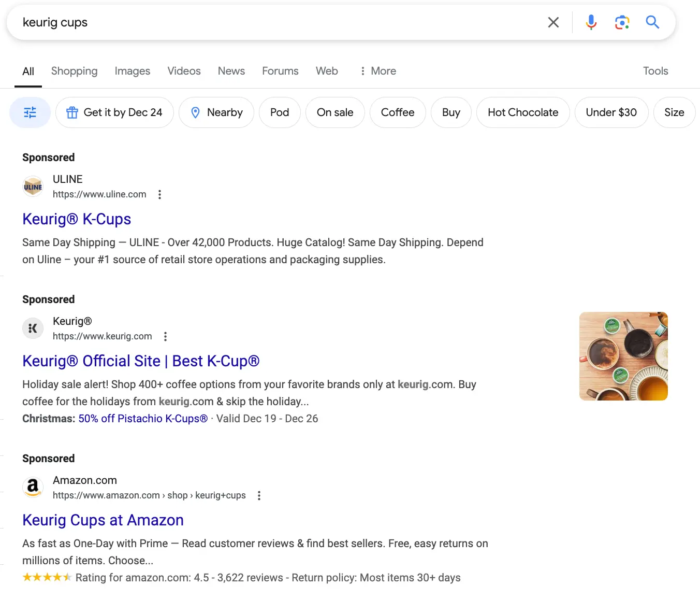Click the Amazon.com advertiser name
Viewport: 700px width, 600px height.
(85, 480)
